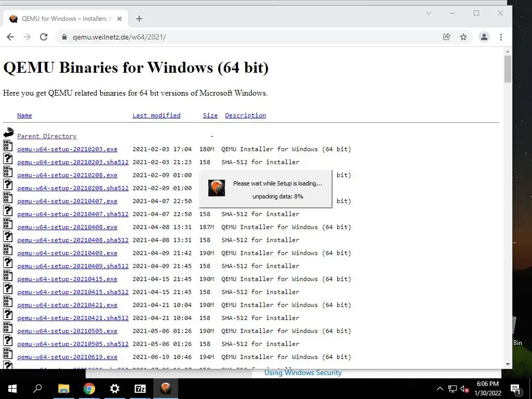Select the QEMU for Windows – Installers tab
The width and height of the screenshot is (532, 399).
66,19
